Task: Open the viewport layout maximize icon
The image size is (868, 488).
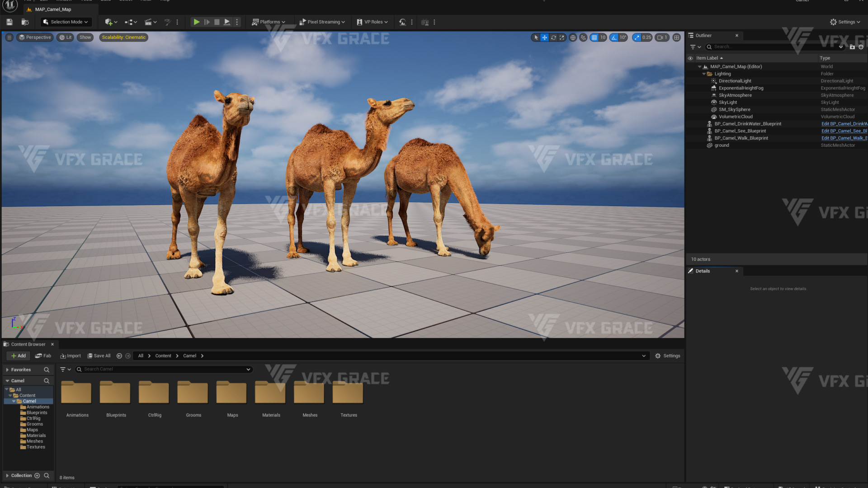Action: point(676,38)
